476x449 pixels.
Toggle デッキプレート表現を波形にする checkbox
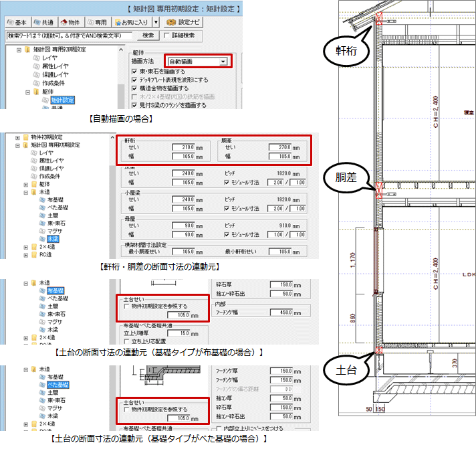(x=134, y=80)
